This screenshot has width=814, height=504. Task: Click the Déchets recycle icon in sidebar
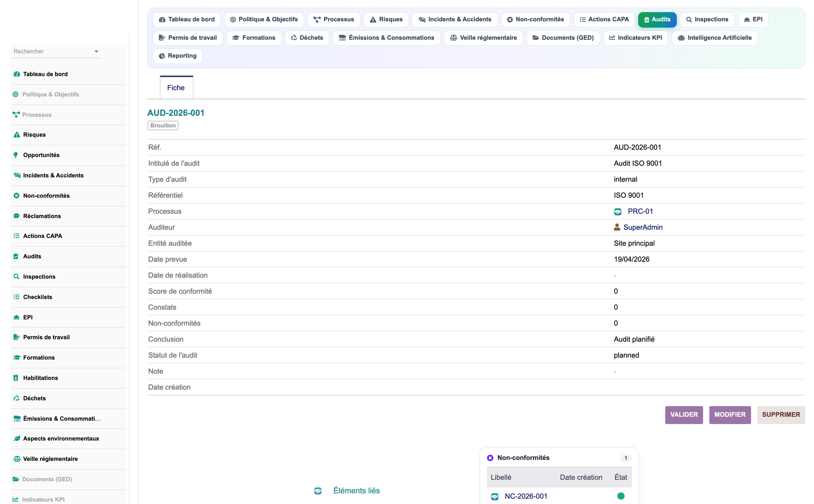click(x=16, y=398)
